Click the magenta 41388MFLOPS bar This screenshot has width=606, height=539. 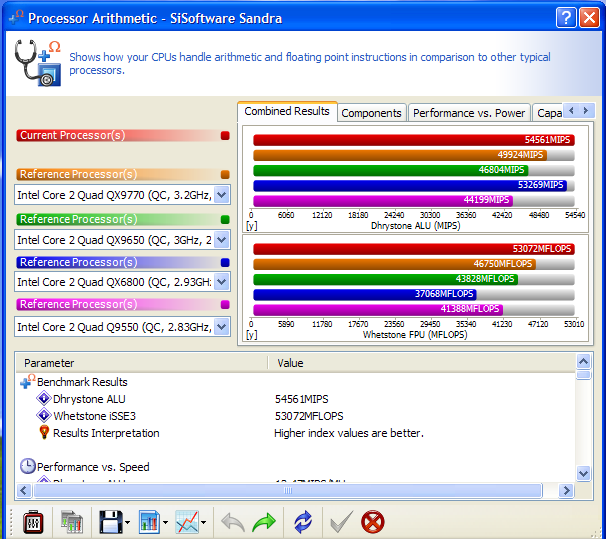coord(378,309)
